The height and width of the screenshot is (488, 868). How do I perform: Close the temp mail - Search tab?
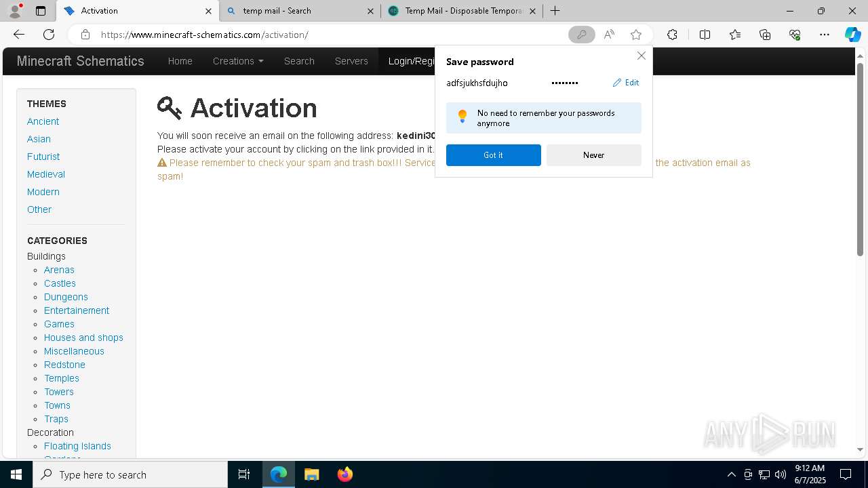click(370, 11)
